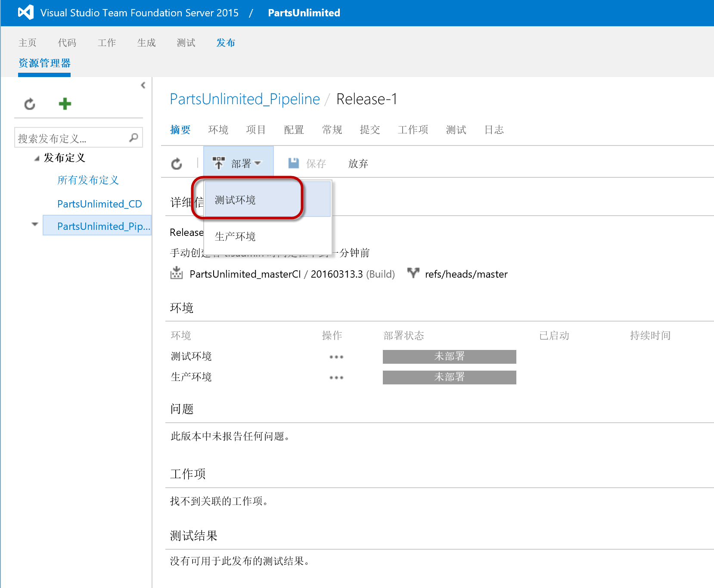Click the 已启动 column header
This screenshot has width=714, height=588.
pyautogui.click(x=554, y=335)
